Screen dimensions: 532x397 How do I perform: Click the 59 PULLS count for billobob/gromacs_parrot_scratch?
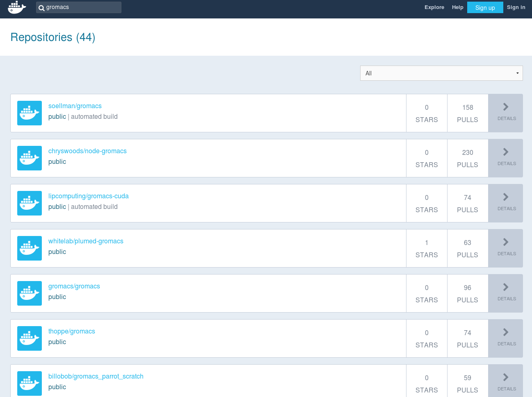[x=468, y=381]
